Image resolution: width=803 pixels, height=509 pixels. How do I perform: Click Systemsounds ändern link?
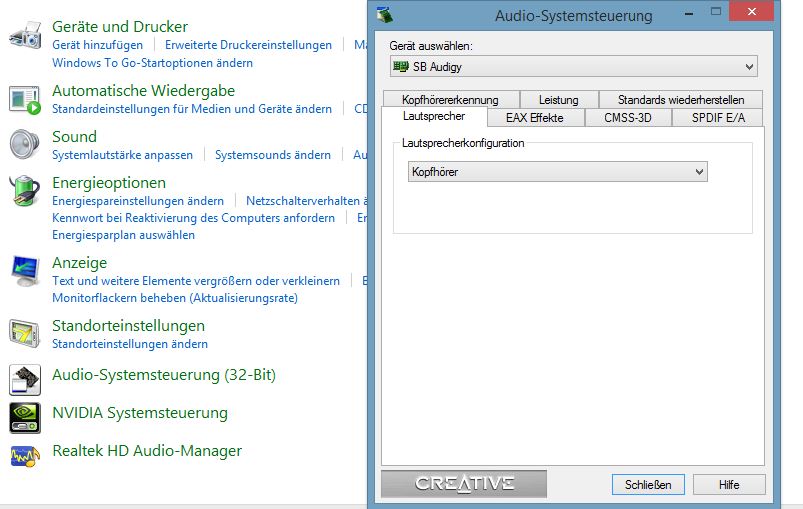(x=273, y=155)
